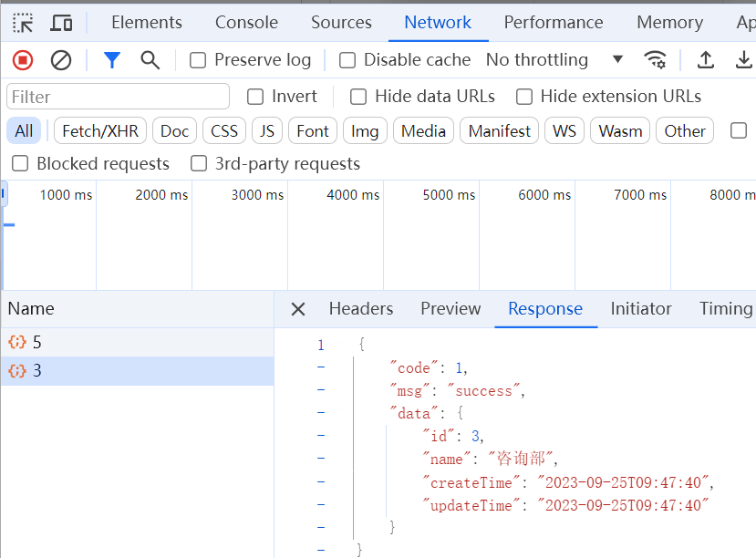The width and height of the screenshot is (756, 558).
Task: Show the Preview tab of the request
Action: coord(450,309)
